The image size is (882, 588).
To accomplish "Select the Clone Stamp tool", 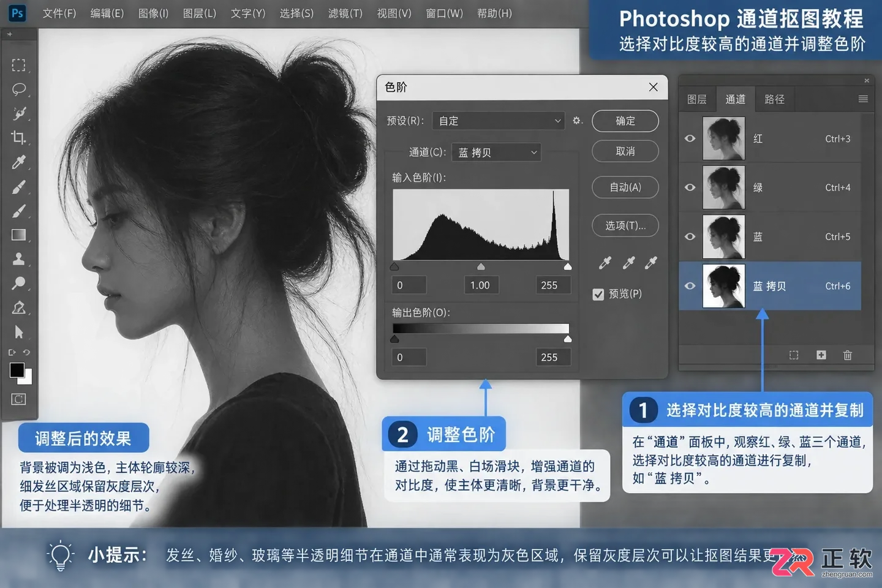I will [x=19, y=259].
